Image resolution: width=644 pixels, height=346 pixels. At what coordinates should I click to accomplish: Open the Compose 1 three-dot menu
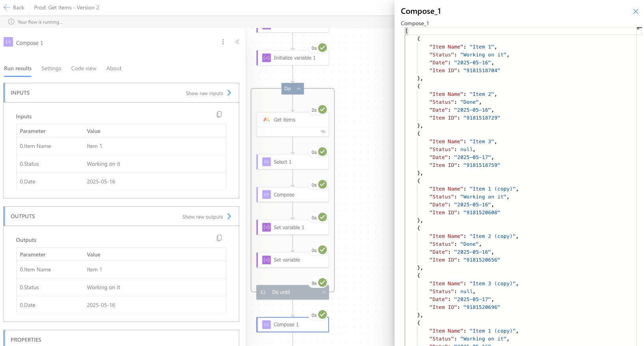coord(223,42)
